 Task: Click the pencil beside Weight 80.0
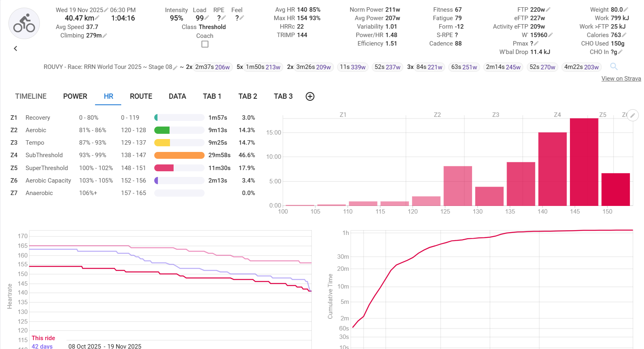[x=626, y=10]
